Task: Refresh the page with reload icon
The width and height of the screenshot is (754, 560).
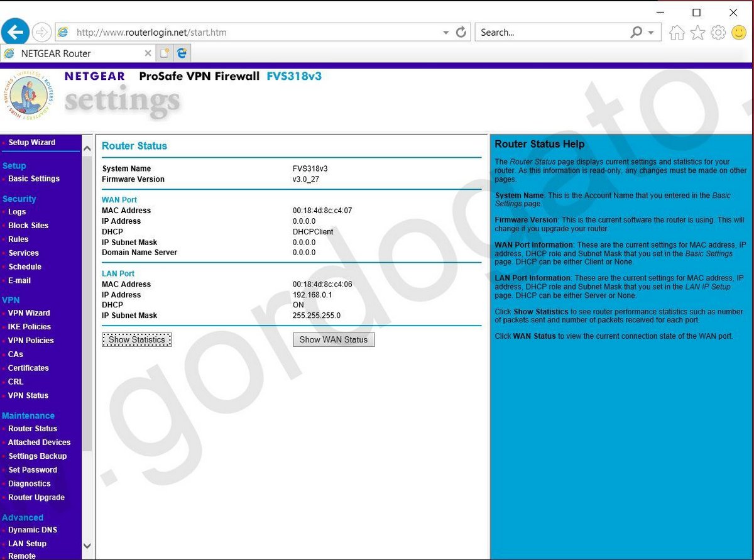Action: (461, 32)
